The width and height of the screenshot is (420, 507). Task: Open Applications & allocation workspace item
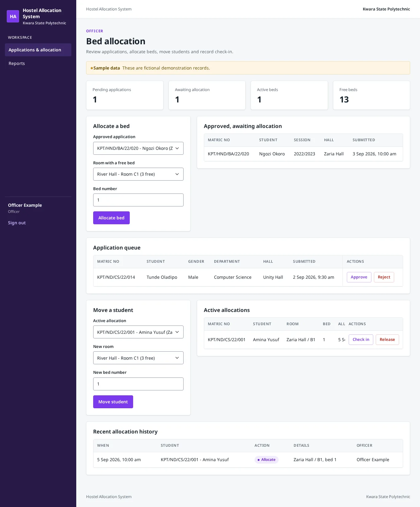point(38,50)
